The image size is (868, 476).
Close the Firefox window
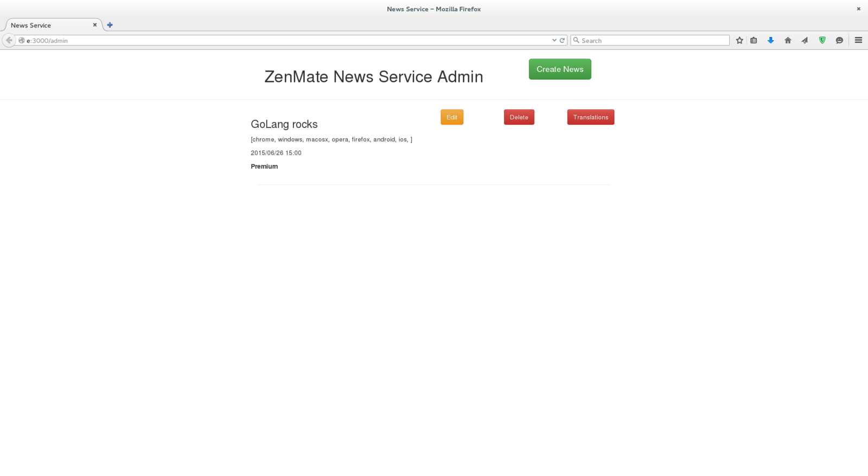coord(858,9)
